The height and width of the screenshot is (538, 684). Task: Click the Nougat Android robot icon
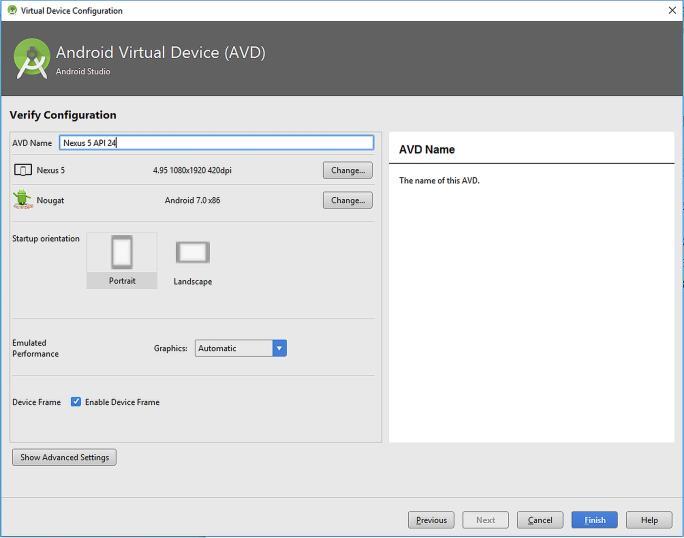coord(22,199)
